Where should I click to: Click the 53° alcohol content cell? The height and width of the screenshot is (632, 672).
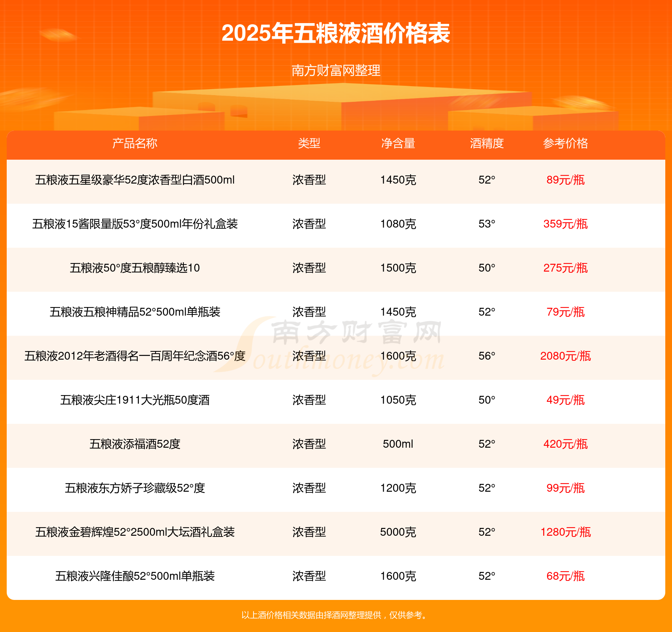click(487, 224)
